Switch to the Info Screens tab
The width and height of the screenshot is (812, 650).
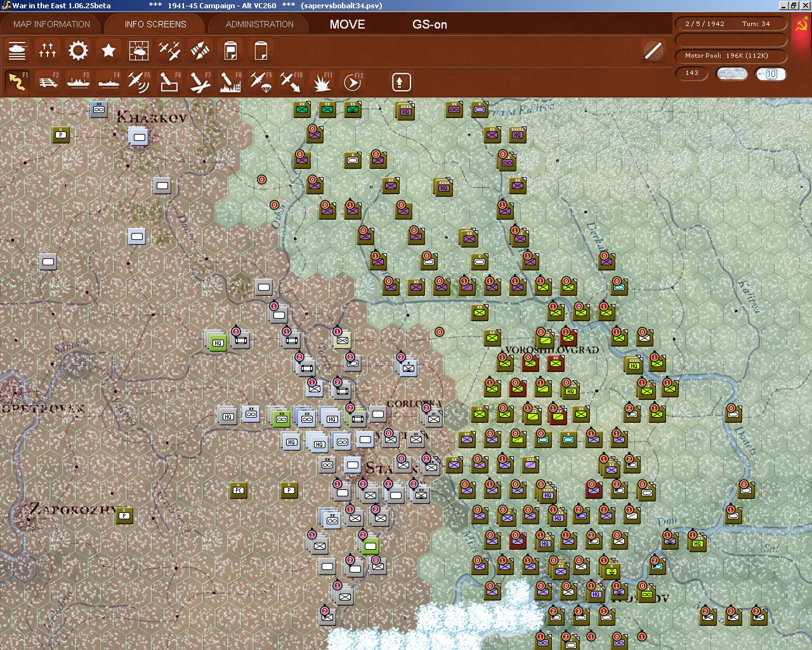pos(155,24)
